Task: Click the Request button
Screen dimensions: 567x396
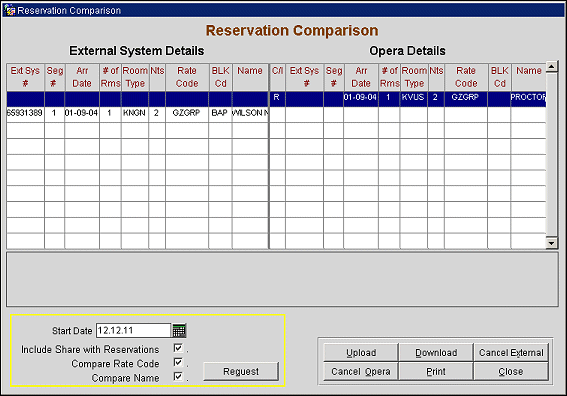Action: [x=241, y=371]
